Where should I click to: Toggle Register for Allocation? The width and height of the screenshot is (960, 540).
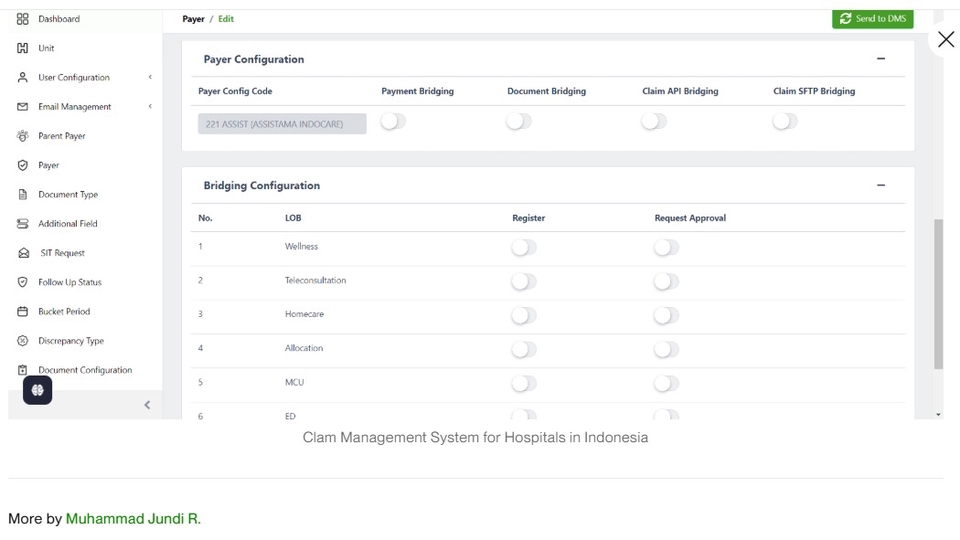click(x=524, y=350)
